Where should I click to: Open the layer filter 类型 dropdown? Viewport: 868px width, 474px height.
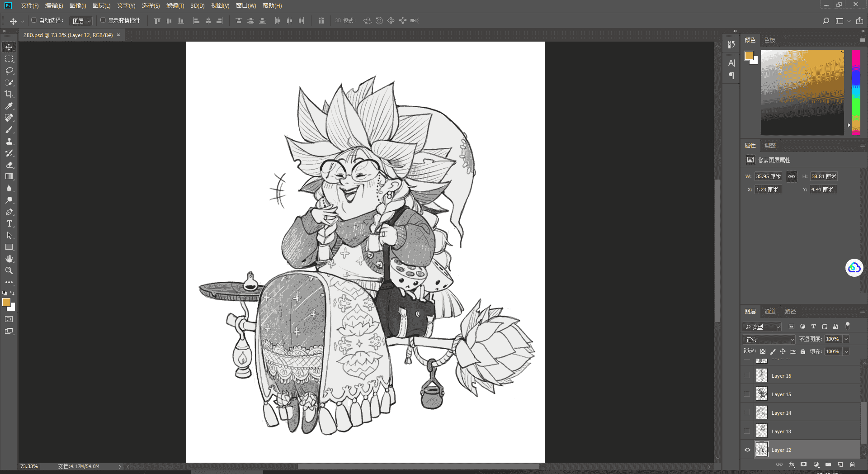pos(762,327)
